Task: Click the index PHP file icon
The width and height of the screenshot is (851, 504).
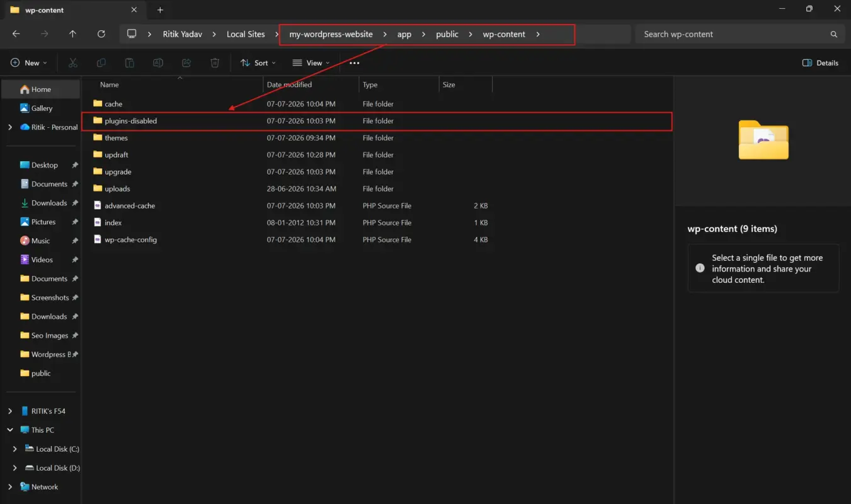Action: pyautogui.click(x=97, y=222)
